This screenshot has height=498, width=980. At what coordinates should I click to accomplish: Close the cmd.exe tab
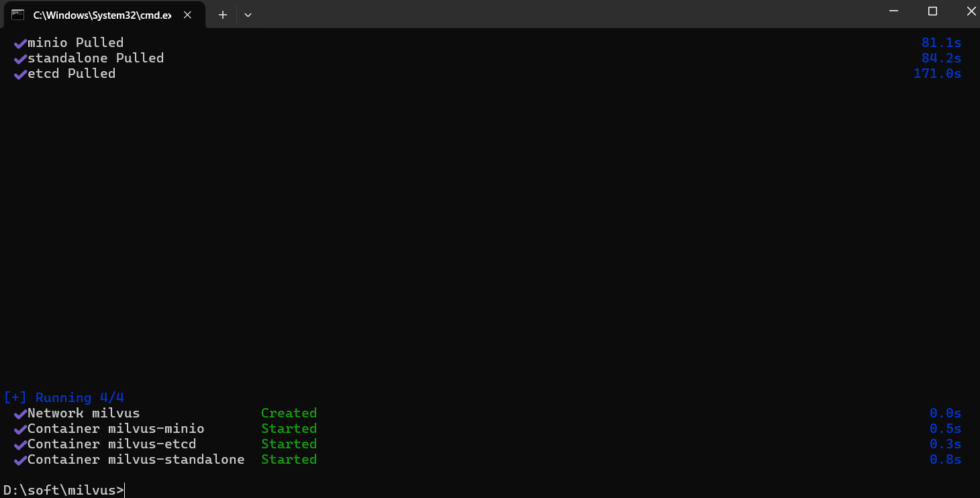pos(188,15)
